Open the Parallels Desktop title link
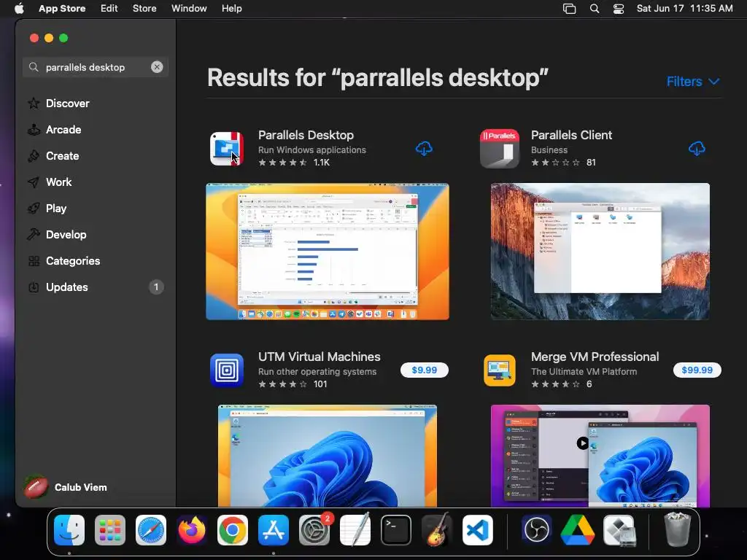The height and width of the screenshot is (560, 747). tap(306, 135)
